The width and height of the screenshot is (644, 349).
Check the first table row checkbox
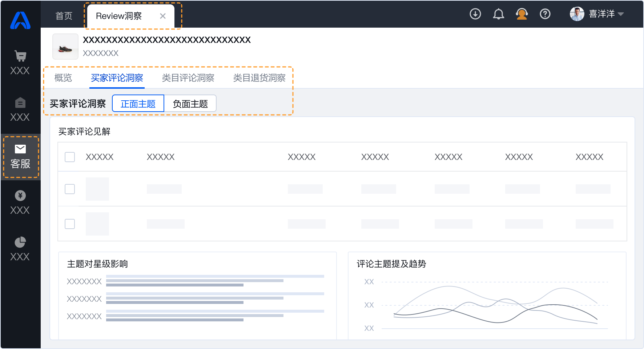[x=69, y=189]
